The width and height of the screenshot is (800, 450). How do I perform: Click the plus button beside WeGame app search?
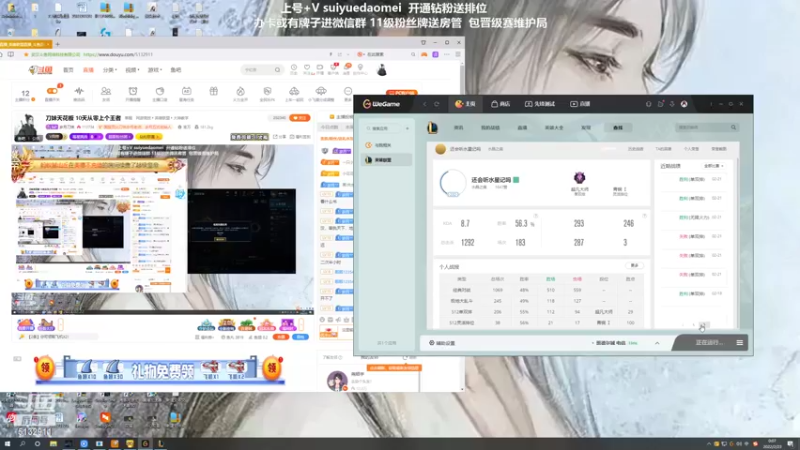coord(407,128)
